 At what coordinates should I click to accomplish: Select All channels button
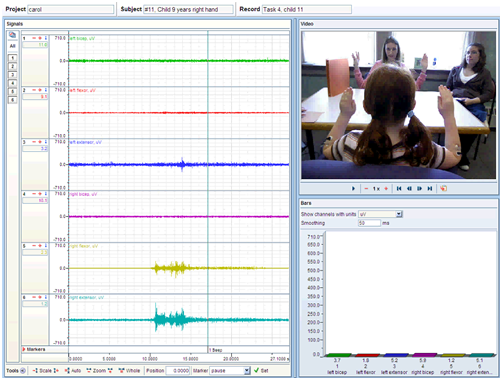(x=12, y=46)
